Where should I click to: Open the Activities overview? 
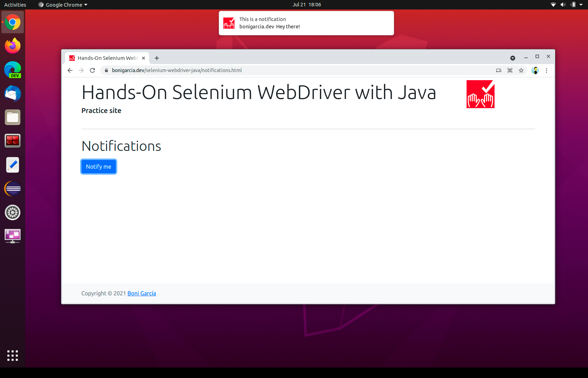coord(15,5)
